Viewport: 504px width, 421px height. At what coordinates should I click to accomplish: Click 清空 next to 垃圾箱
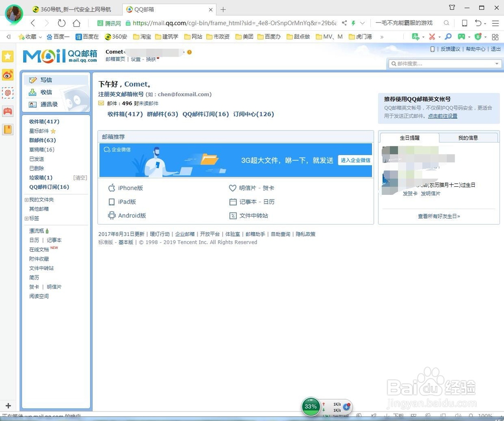point(80,178)
